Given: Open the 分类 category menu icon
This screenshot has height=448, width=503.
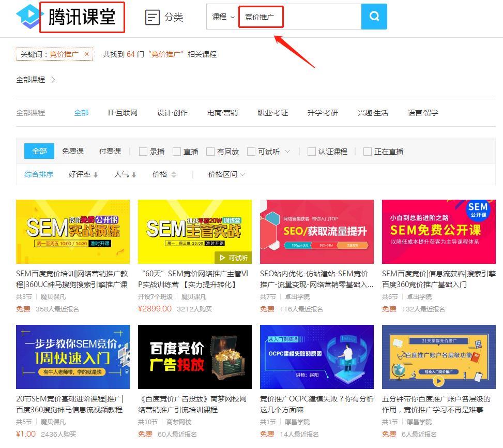Looking at the screenshot, I should (152, 17).
